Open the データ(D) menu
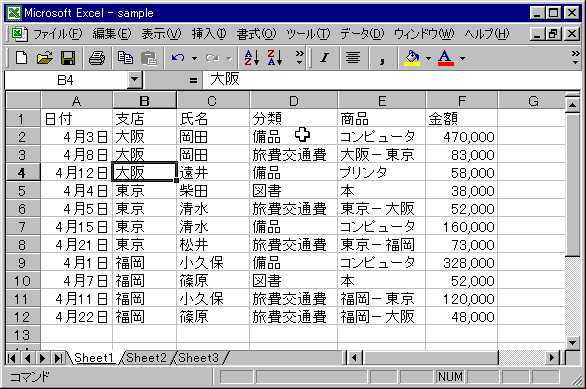 (362, 34)
